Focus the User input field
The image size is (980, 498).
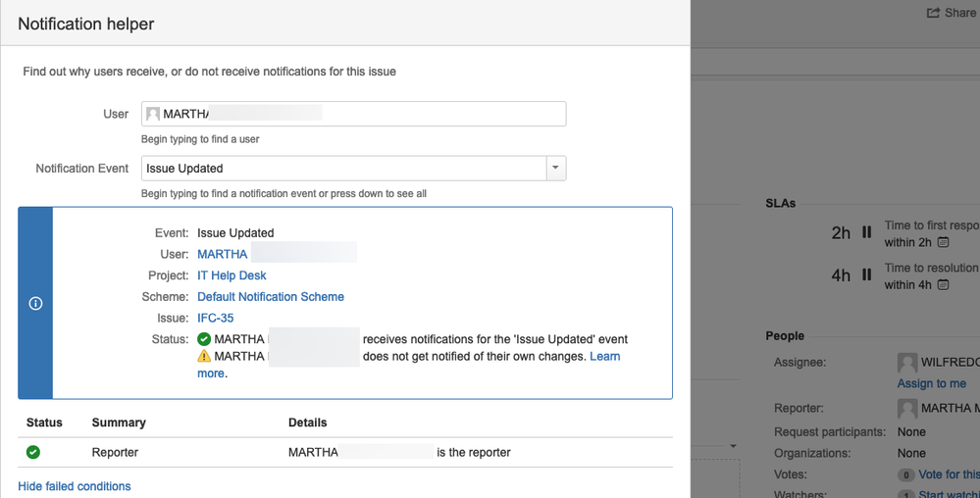[354, 114]
